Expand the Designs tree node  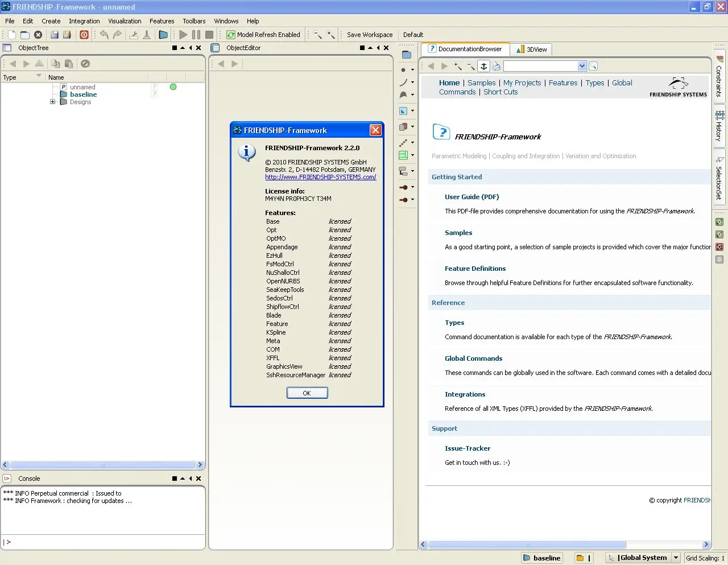(52, 102)
